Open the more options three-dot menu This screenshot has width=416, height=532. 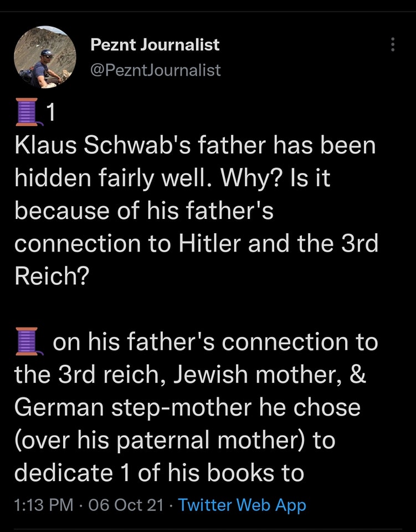(393, 45)
